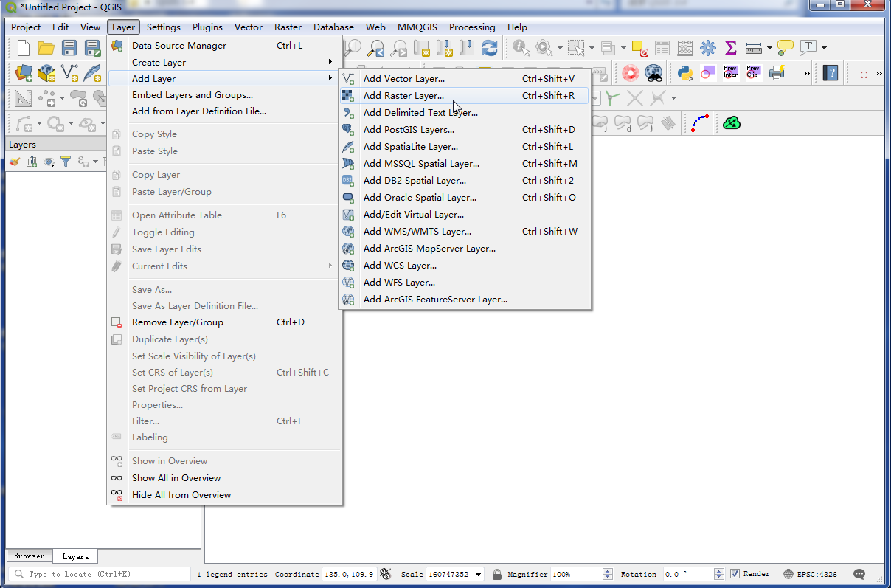Image resolution: width=891 pixels, height=588 pixels.
Task: Click the New GeoPackage Layer icon
Action: click(46, 72)
